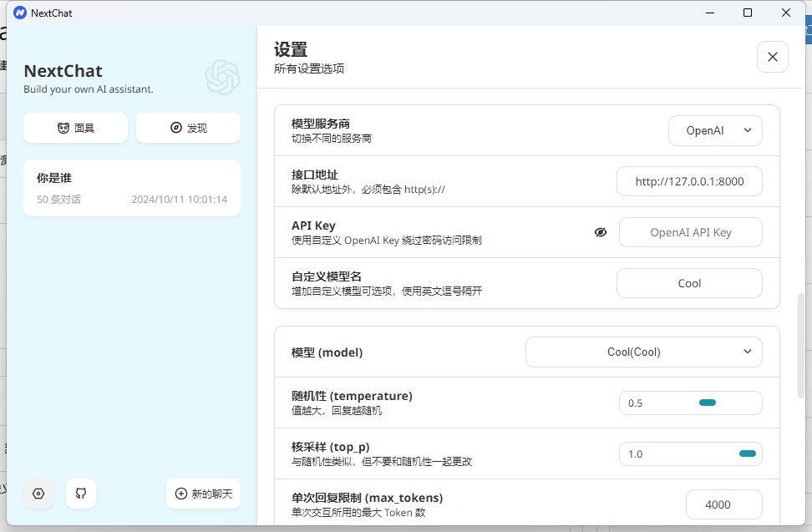Click the settings gear icon in sidebar

38,494
